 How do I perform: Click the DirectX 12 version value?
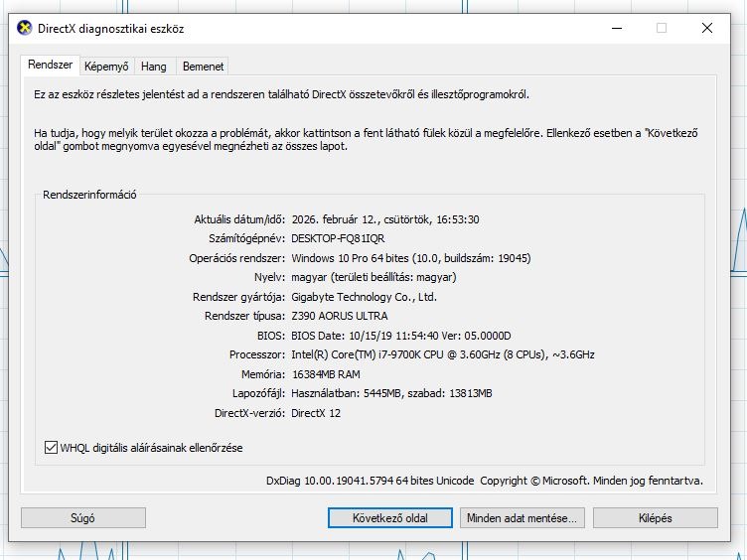pos(316,413)
